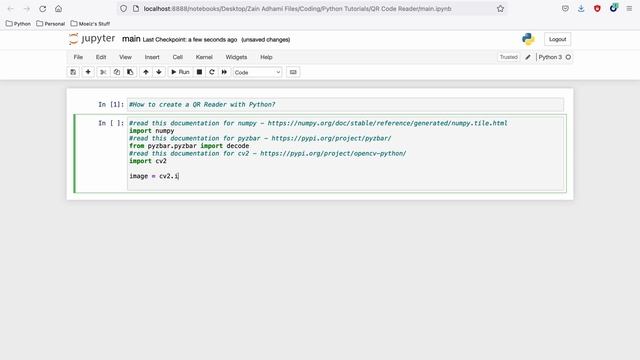Screen dimensions: 640x360
Task: Click the shield tracking protection icon
Action: 123,9
